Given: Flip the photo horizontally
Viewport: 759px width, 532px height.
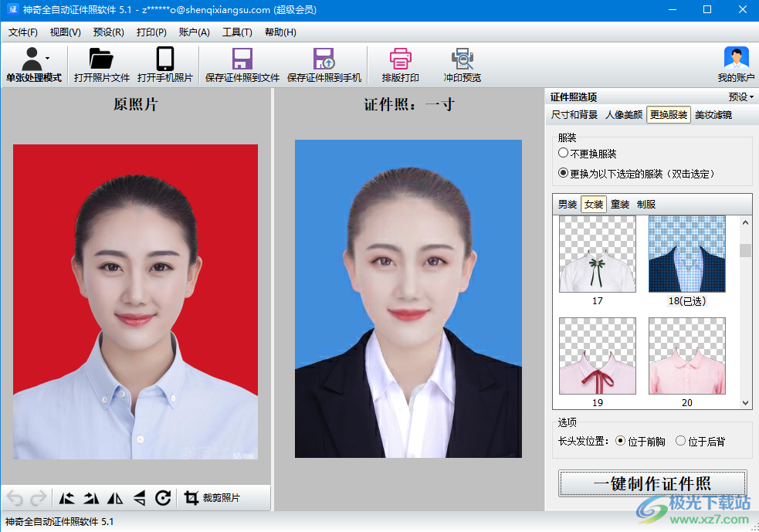Looking at the screenshot, I should pyautogui.click(x=115, y=498).
